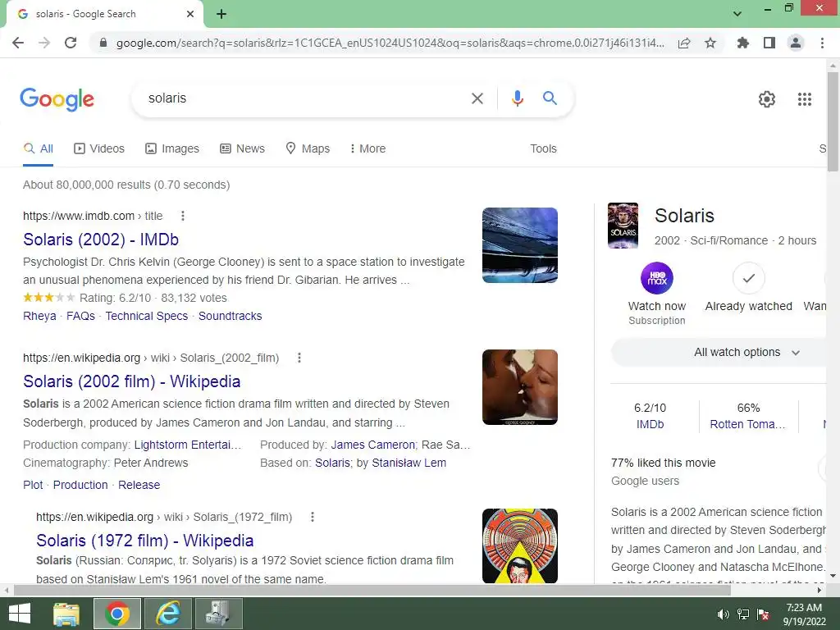
Task: Open Technical Specs sitelink
Action: point(146,316)
